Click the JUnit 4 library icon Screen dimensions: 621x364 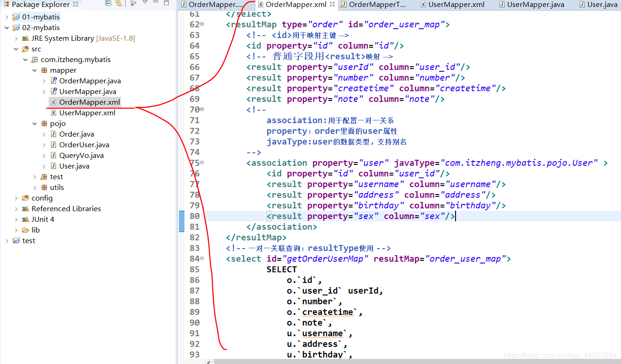pyautogui.click(x=25, y=220)
